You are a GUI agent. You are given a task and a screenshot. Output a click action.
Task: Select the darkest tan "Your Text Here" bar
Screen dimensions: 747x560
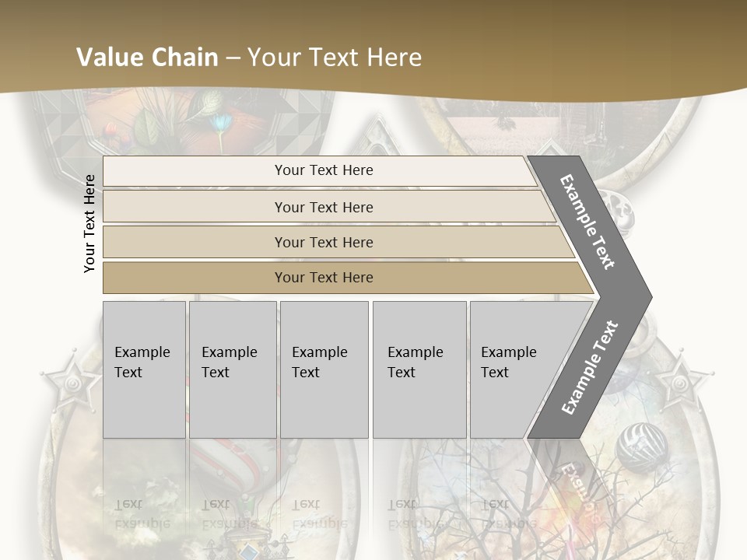[323, 278]
